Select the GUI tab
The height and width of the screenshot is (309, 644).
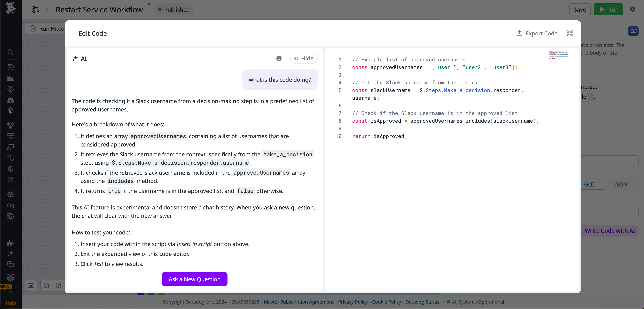589,184
